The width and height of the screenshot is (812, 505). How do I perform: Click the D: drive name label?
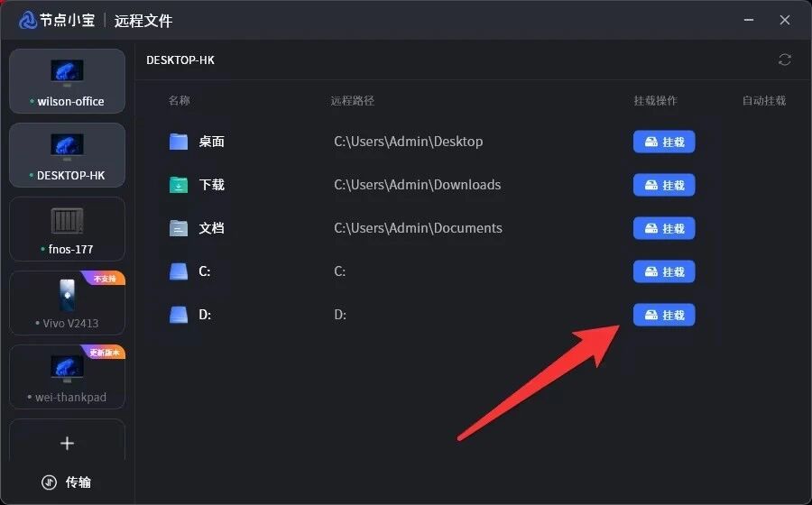click(205, 315)
